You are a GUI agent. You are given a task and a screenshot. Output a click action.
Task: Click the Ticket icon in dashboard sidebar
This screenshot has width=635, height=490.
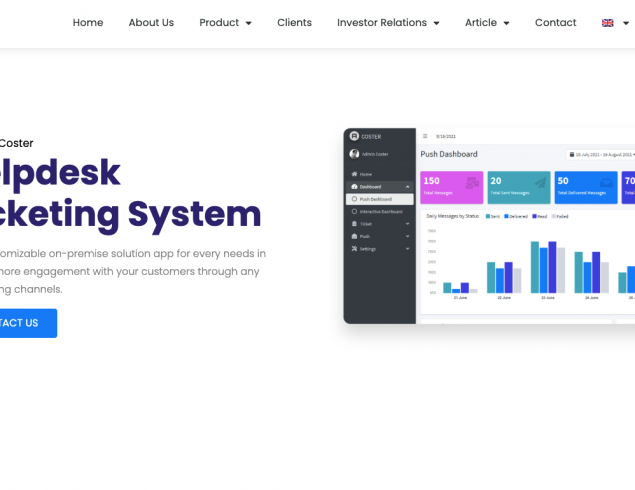(354, 224)
